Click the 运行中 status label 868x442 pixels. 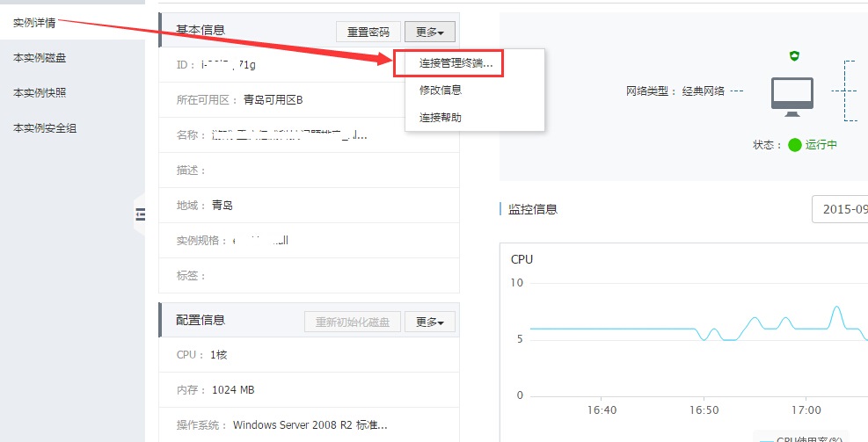(821, 145)
